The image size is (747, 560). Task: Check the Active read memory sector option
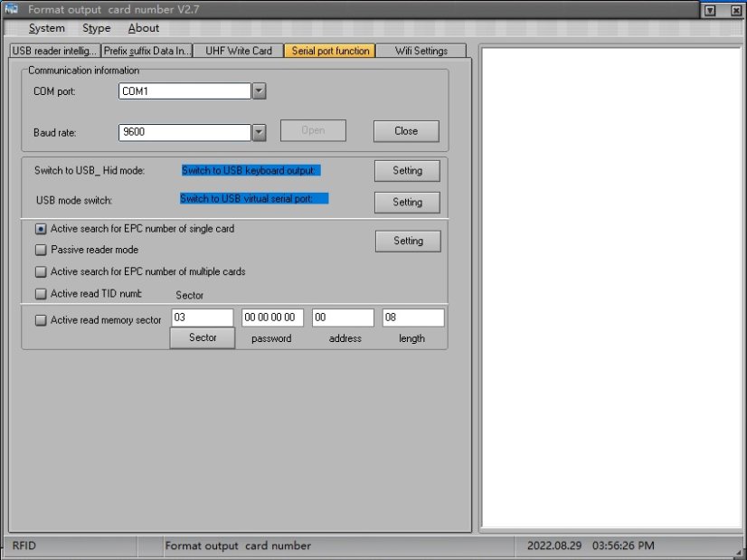pos(40,319)
